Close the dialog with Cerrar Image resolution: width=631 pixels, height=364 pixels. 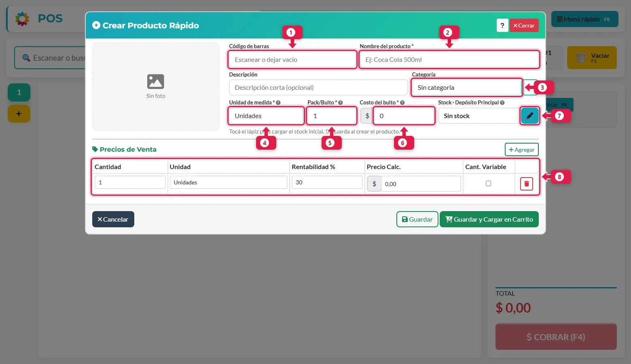point(524,25)
